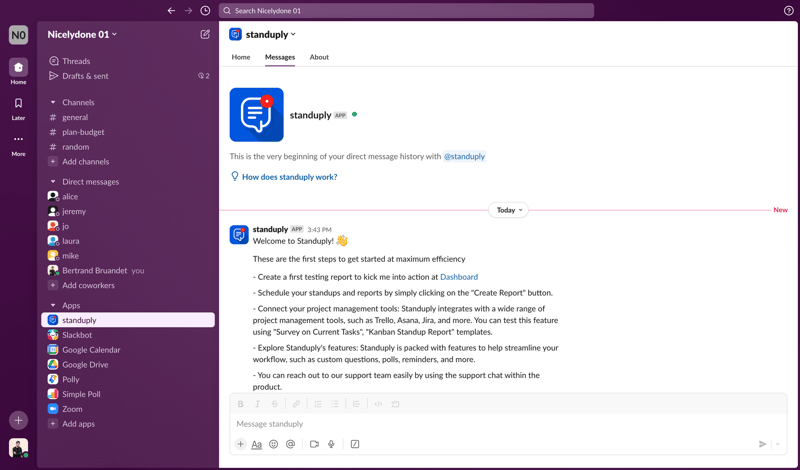Collapse the Channels section
This screenshot has width=800, height=470.
pyautogui.click(x=53, y=102)
